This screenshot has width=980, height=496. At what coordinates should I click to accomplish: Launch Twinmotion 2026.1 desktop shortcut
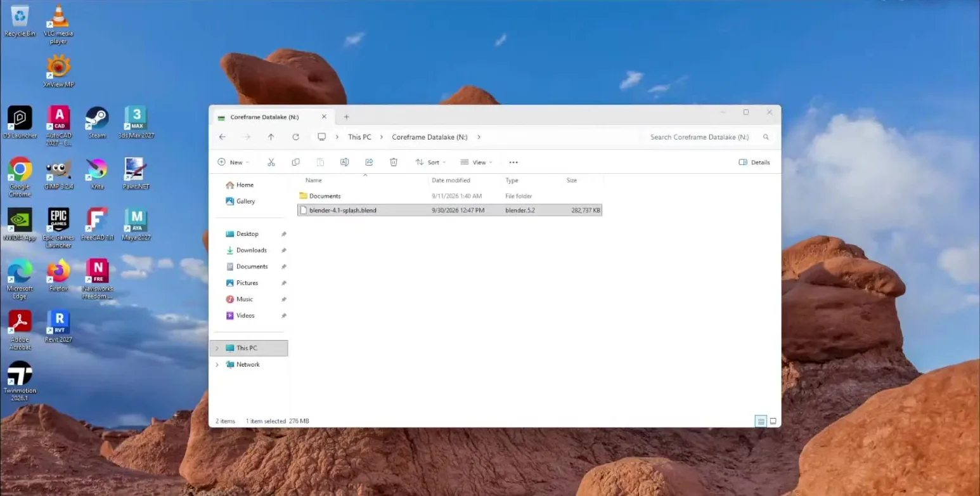[x=20, y=381]
